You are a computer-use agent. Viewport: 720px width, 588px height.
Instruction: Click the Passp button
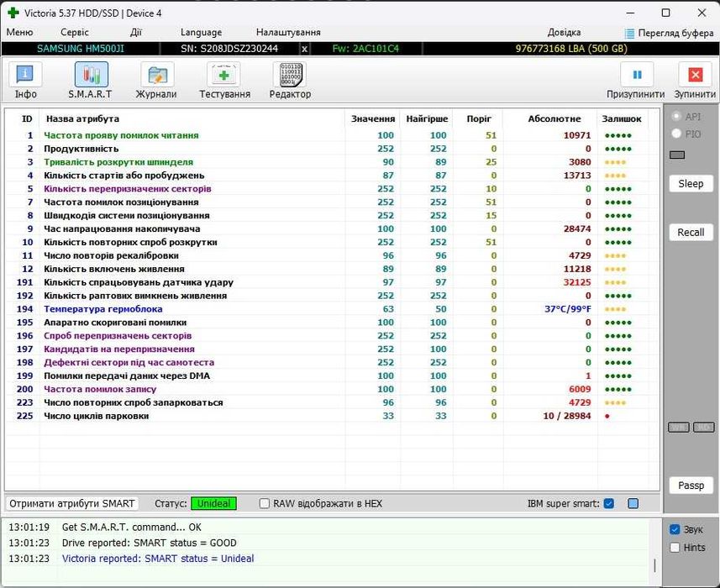[691, 486]
